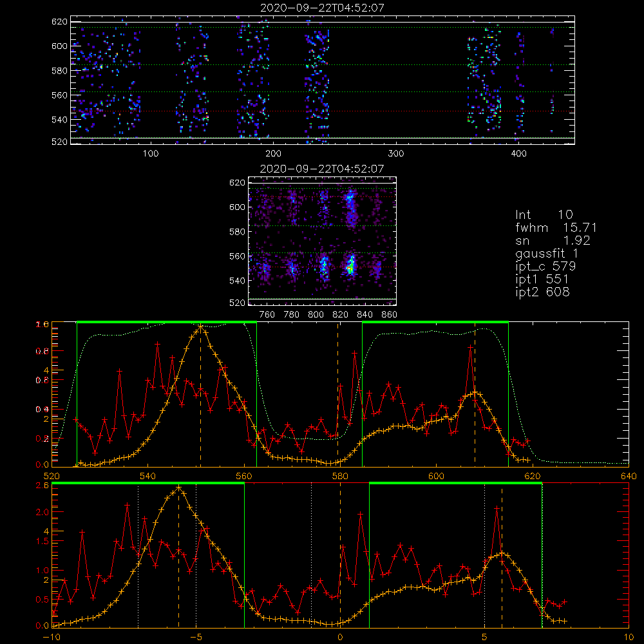Click x-axis label 400 on top spectrogram
The width and height of the screenshot is (644, 644).
(518, 153)
